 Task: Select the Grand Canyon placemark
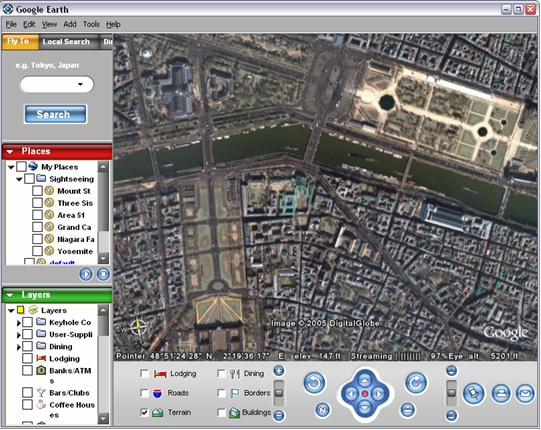click(x=74, y=227)
